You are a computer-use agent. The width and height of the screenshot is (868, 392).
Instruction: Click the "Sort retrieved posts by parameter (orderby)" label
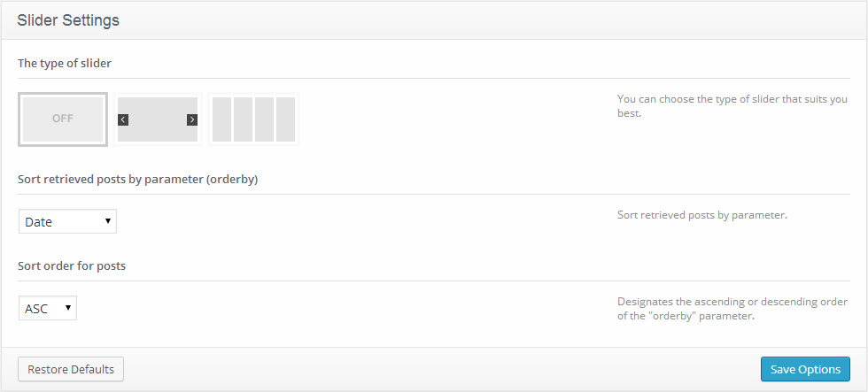pos(143,179)
